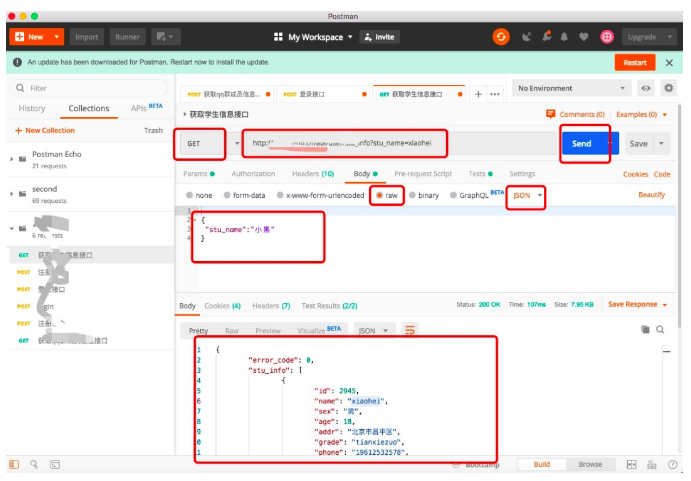Switch to the History sidebar tab

(32, 108)
